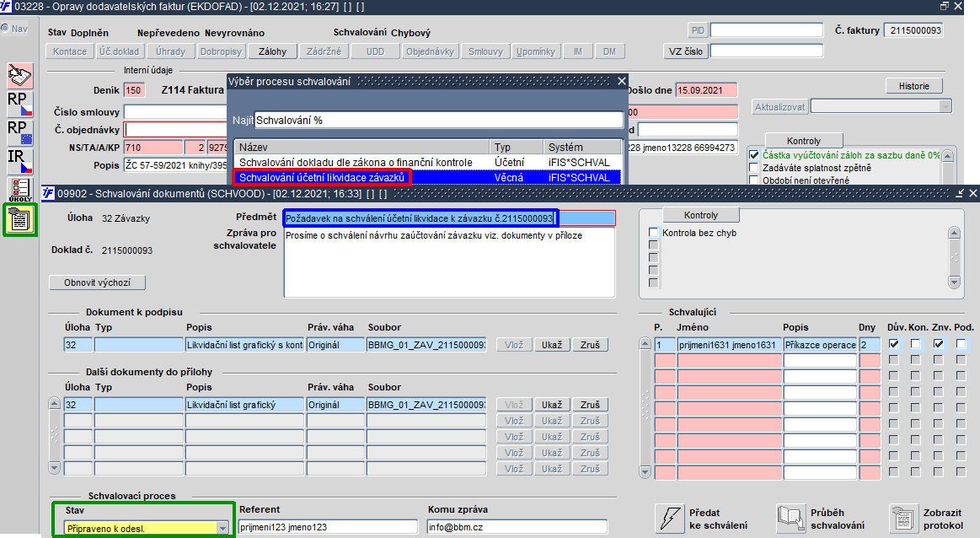Click the first RP icon with Czech flag
980x538 pixels.
[x=20, y=105]
